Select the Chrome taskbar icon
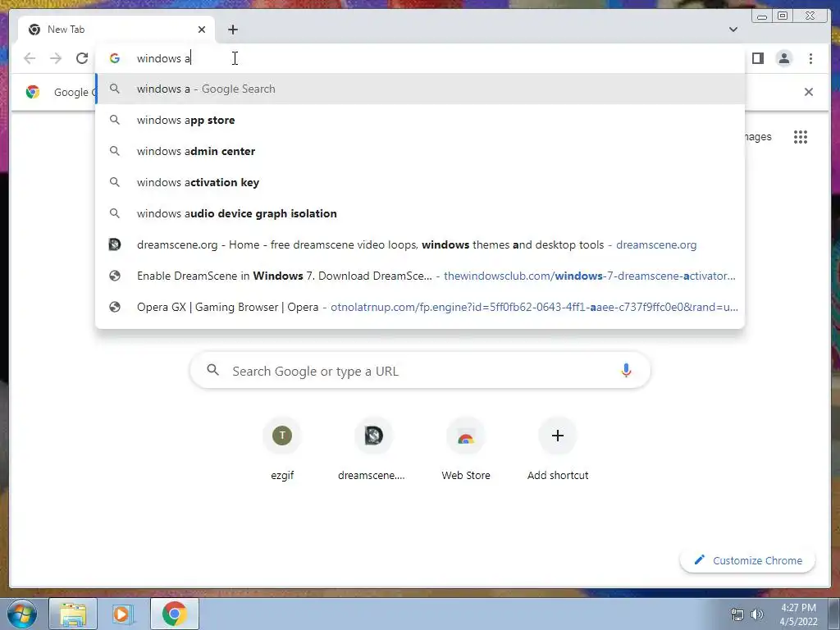Image resolution: width=840 pixels, height=630 pixels. (175, 614)
